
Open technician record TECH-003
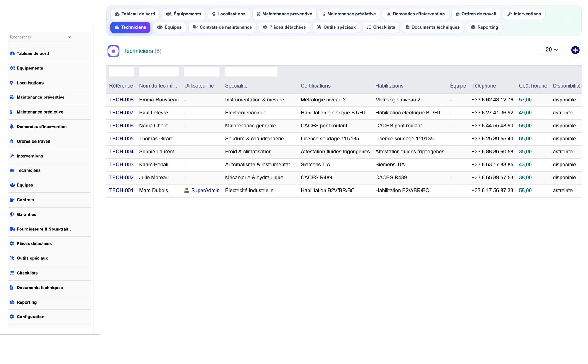tap(121, 165)
